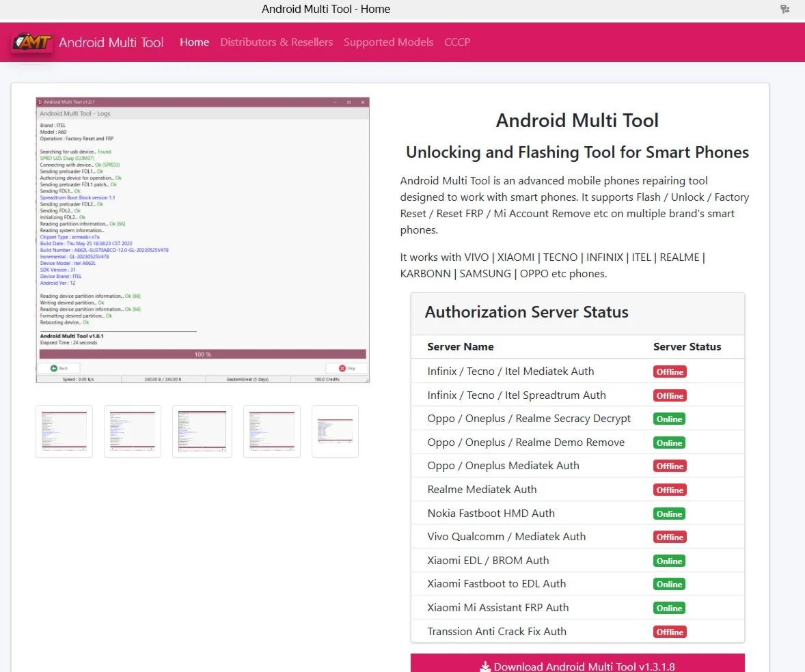Click Download Android Multi Tool v1.3.1.8 button
Screen dimensions: 805x672
point(577,664)
